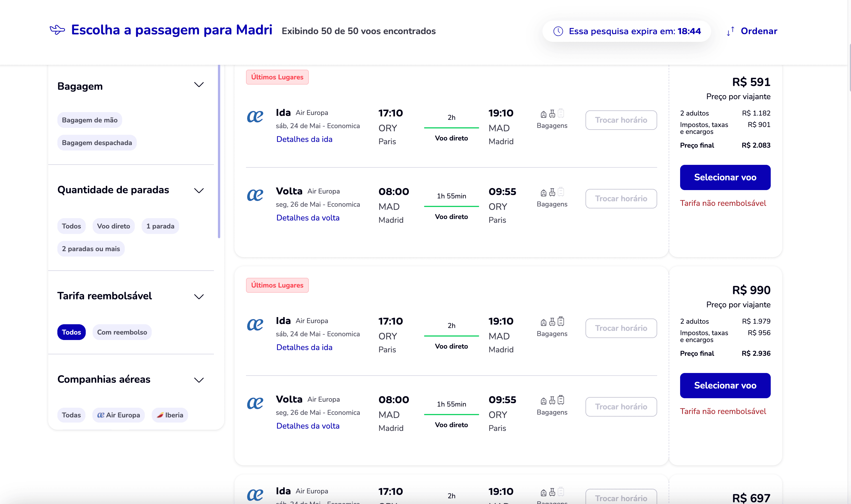This screenshot has width=851, height=504.
Task: Collapse the Bagagem filter section
Action: (x=199, y=85)
